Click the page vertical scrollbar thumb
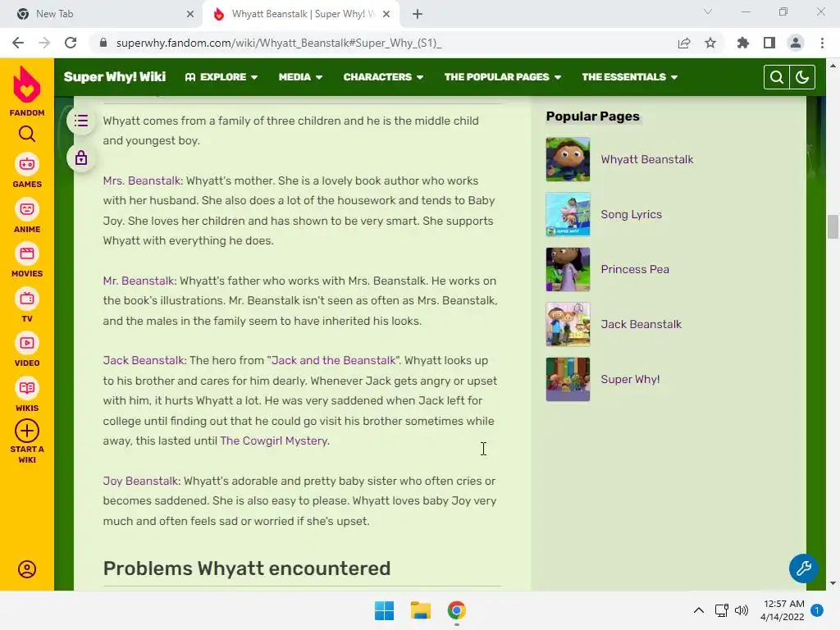 point(833,226)
